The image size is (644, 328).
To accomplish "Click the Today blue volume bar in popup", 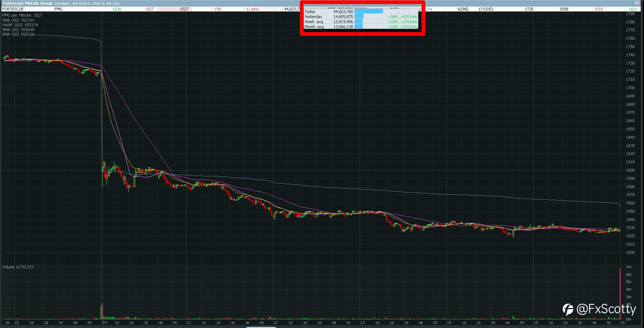I will coord(368,12).
